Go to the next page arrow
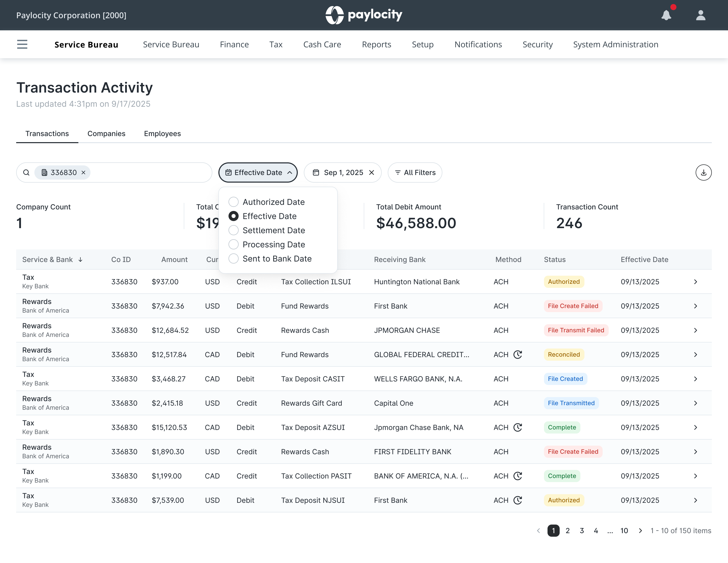728x563 pixels. coord(640,531)
